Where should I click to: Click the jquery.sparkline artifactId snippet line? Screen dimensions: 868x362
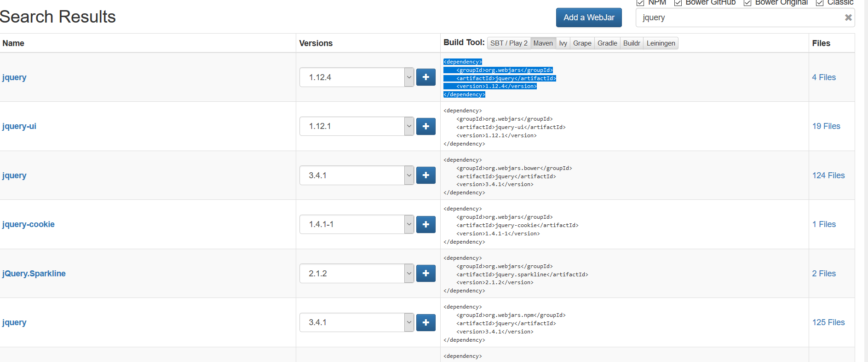point(522,274)
